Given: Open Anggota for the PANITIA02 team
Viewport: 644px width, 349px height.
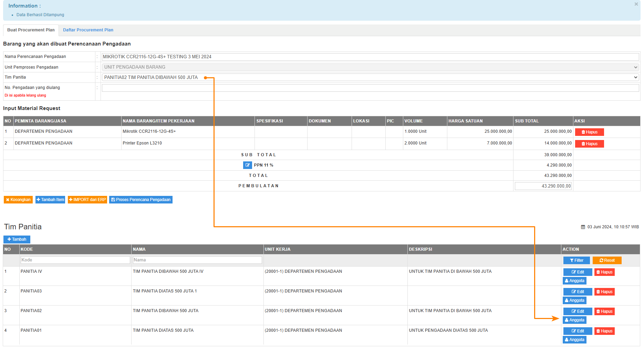Looking at the screenshot, I should point(574,320).
